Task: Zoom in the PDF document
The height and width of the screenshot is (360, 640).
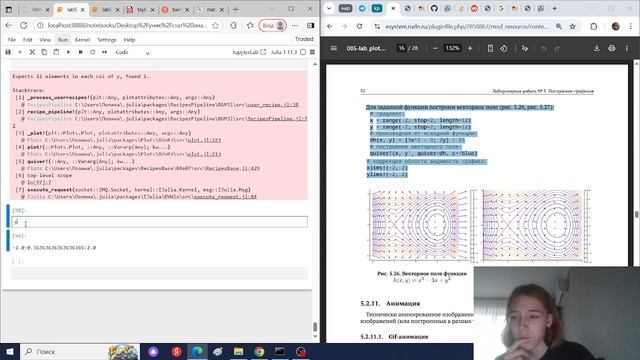Action: (x=470, y=48)
